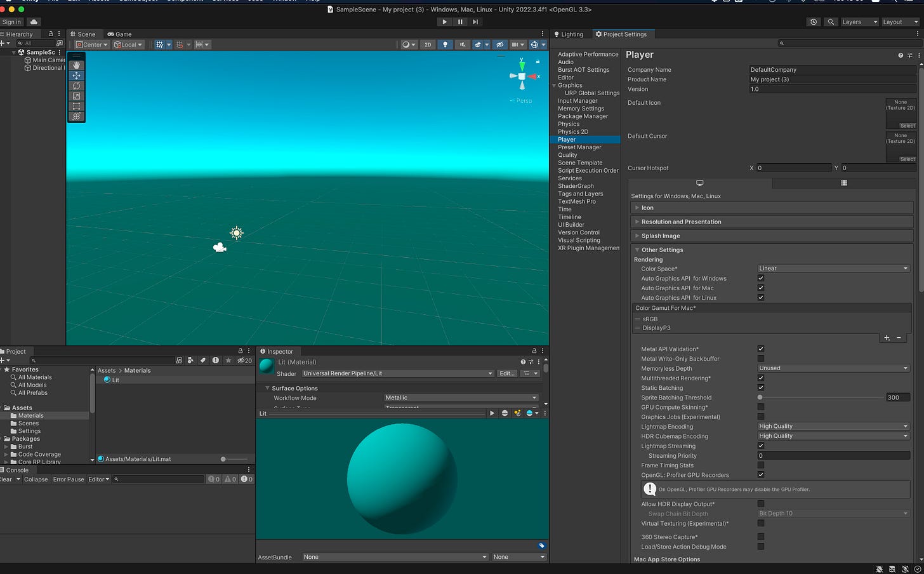The height and width of the screenshot is (574, 924).
Task: Click the Step frame button
Action: 475,22
